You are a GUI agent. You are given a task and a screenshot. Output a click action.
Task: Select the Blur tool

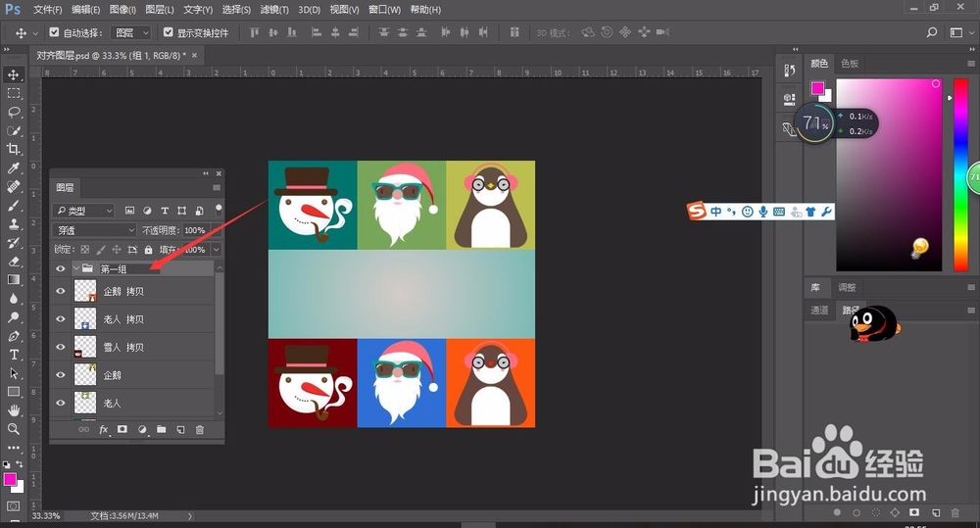click(13, 299)
